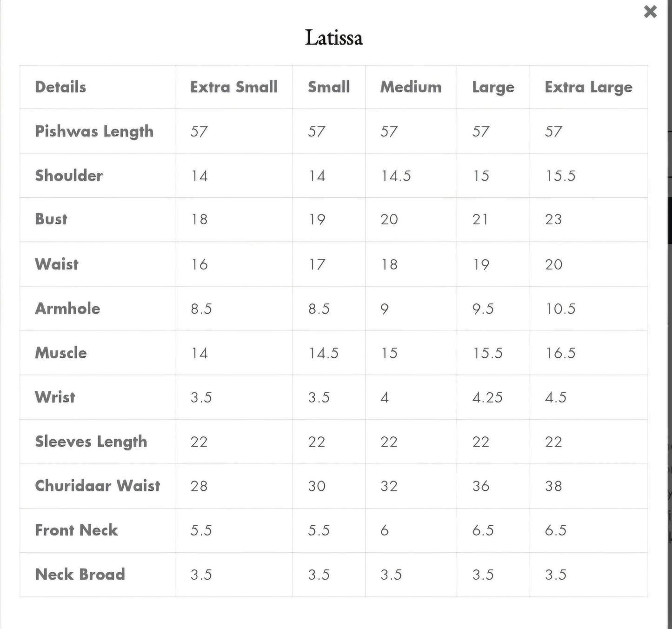672x629 pixels.
Task: Click Extra Small Churidaar Waist value 28
Action: pos(199,486)
